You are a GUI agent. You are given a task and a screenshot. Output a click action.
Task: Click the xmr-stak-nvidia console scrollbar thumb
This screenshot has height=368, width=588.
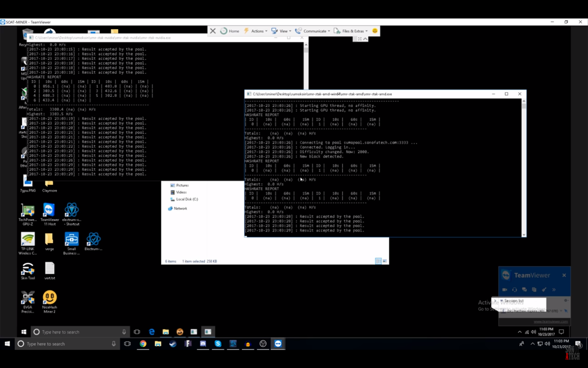(x=306, y=50)
